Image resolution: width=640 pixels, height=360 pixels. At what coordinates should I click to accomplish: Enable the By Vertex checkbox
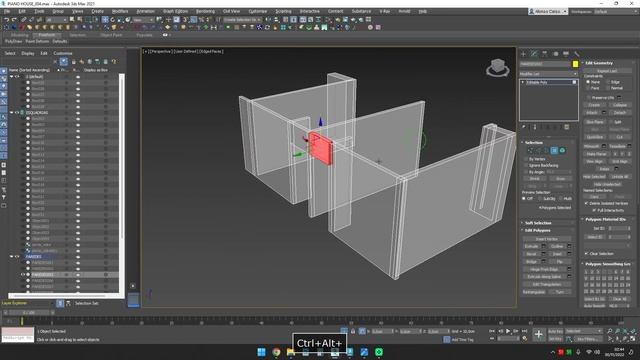point(526,159)
